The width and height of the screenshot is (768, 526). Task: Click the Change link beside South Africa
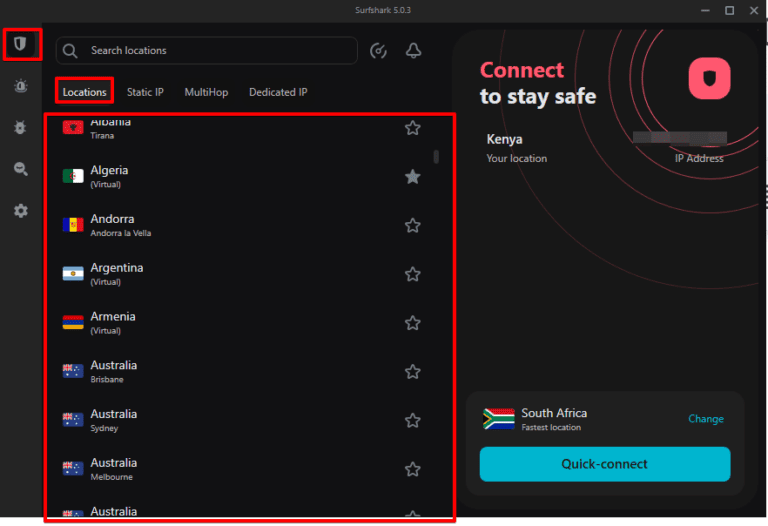[705, 419]
